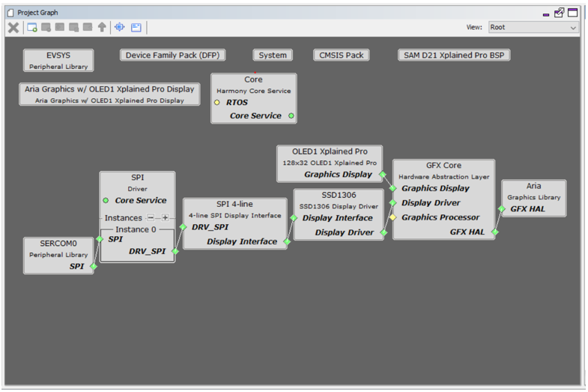Click '4-line SPI Display Interface' subtitle text

click(234, 215)
